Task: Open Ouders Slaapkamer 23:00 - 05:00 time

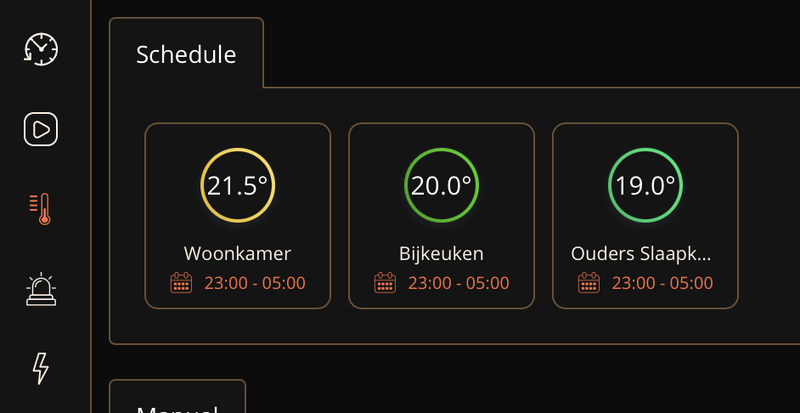Action: pyautogui.click(x=663, y=283)
